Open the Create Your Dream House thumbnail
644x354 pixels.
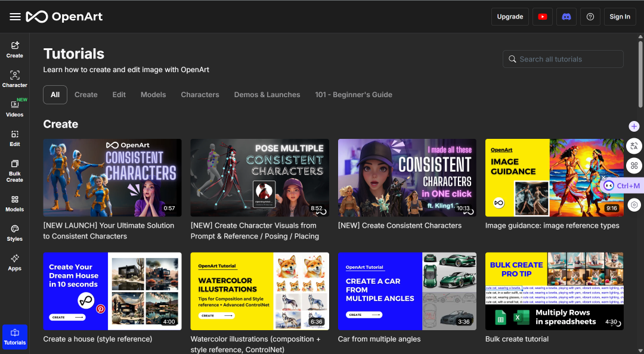click(112, 291)
